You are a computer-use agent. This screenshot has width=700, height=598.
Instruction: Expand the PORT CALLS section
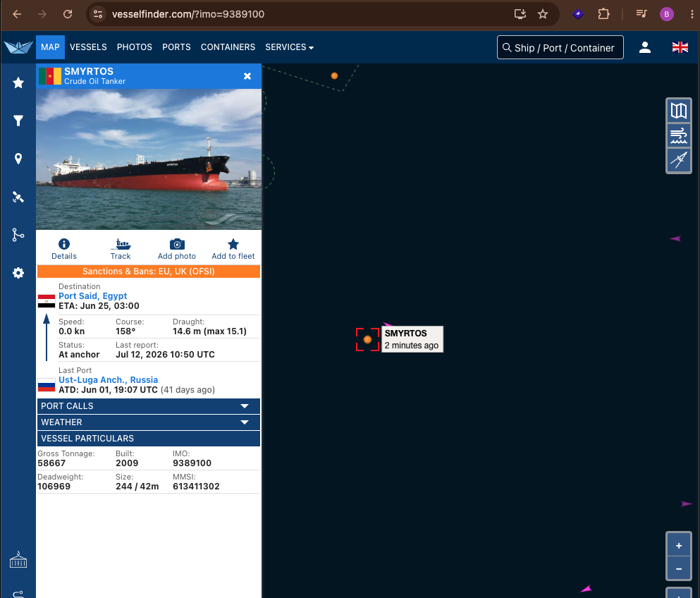149,406
